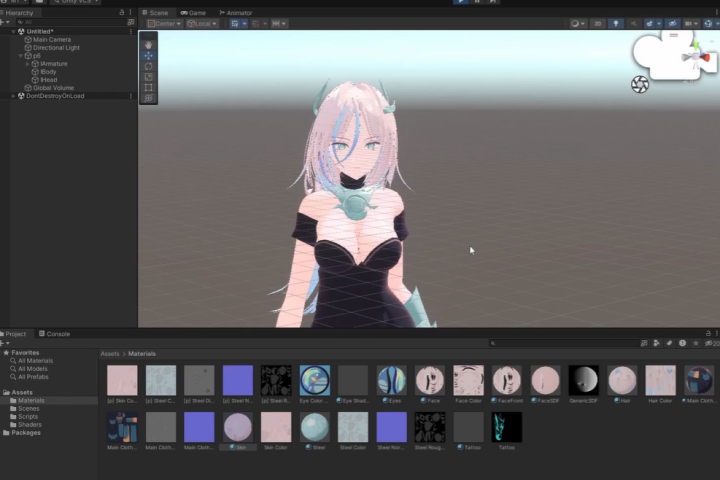Open the scene camera settings dropdown

tap(691, 23)
